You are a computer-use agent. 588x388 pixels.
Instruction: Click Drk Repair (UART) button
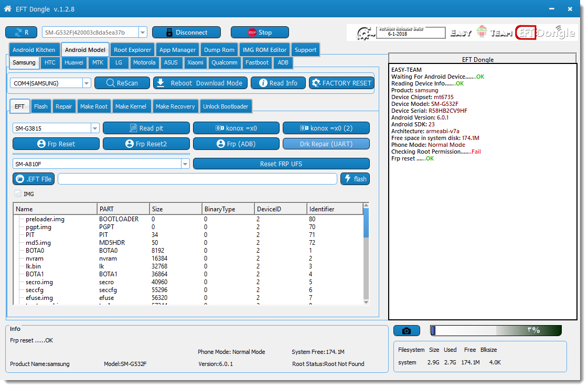[326, 144]
